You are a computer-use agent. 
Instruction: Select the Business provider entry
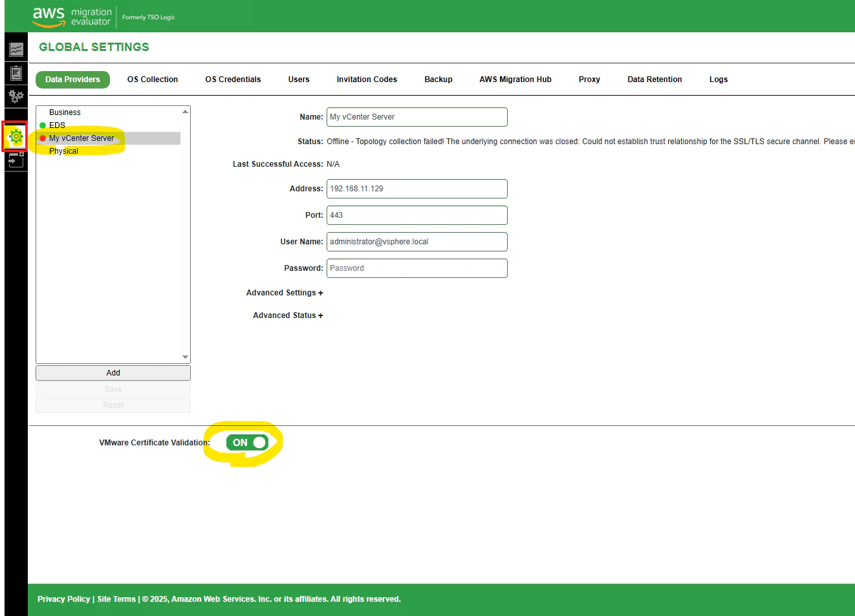[x=109, y=112]
